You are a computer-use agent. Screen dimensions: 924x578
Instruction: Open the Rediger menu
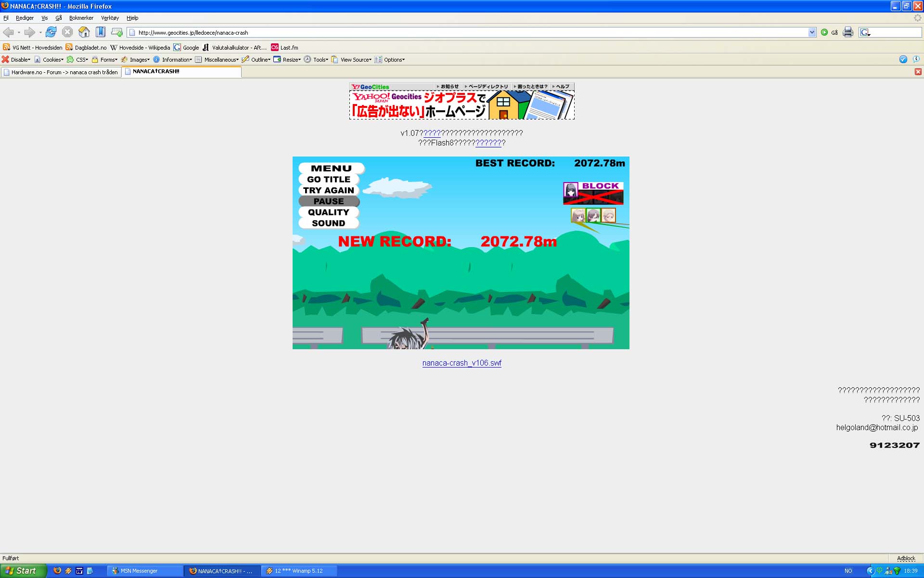[25, 18]
